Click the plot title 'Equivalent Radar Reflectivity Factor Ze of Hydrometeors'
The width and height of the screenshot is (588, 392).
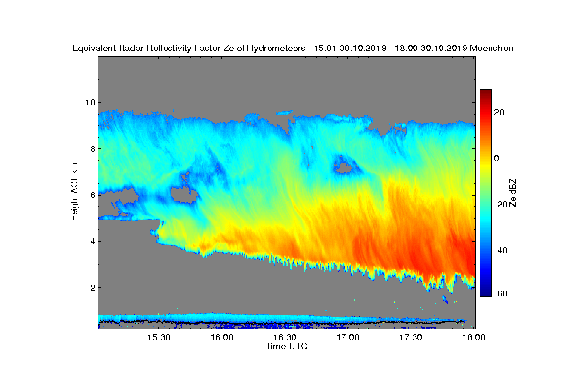189,48
